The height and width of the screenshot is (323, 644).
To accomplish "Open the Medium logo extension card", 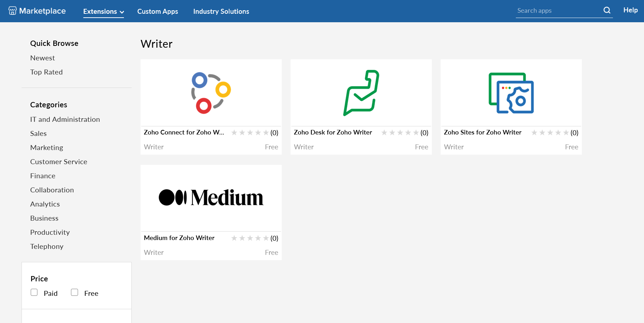I will pos(211,198).
